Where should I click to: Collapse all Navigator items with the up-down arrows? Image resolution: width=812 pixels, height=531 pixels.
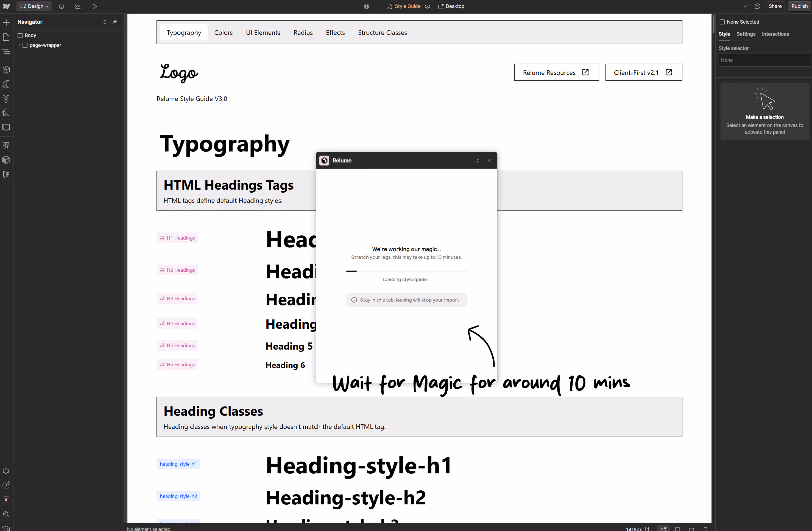pyautogui.click(x=105, y=22)
